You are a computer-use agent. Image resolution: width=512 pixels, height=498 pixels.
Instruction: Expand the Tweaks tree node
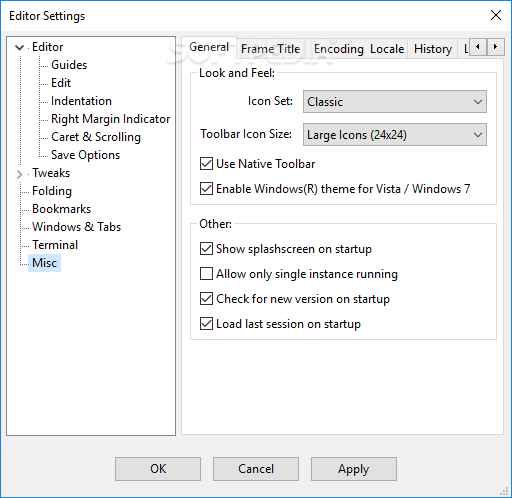(20, 174)
